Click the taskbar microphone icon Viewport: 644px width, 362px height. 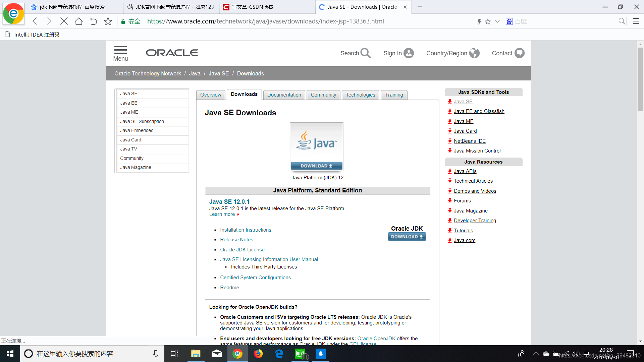(156, 354)
